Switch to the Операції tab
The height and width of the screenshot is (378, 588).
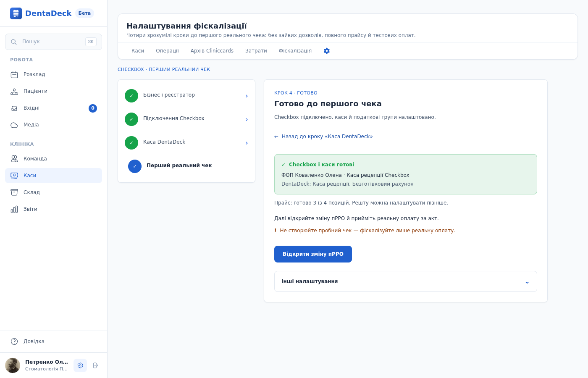(x=167, y=51)
